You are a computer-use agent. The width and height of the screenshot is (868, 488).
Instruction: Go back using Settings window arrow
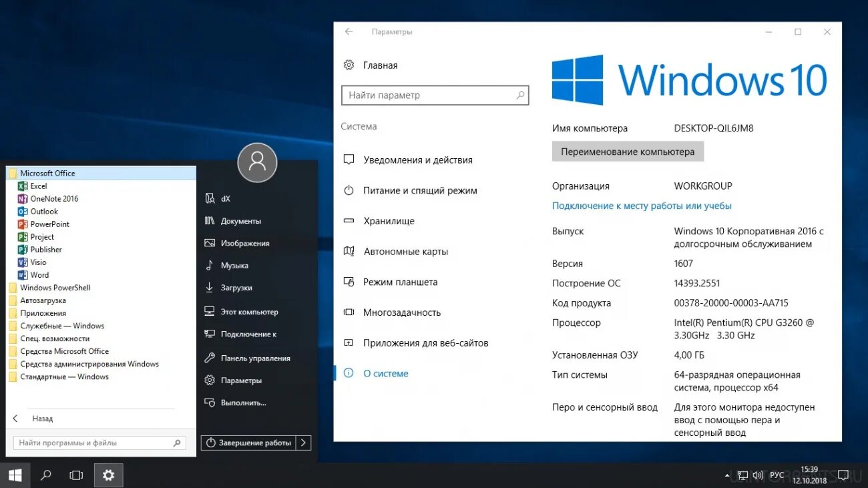pyautogui.click(x=349, y=31)
